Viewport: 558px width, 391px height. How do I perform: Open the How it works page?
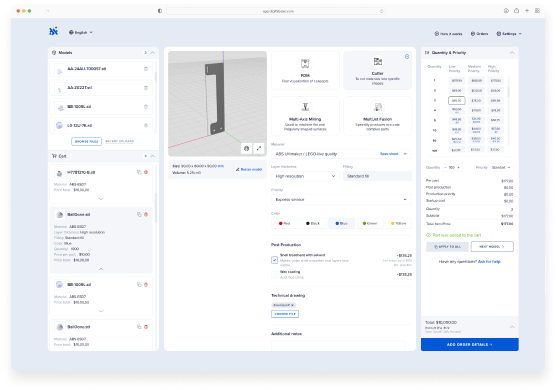coord(448,34)
